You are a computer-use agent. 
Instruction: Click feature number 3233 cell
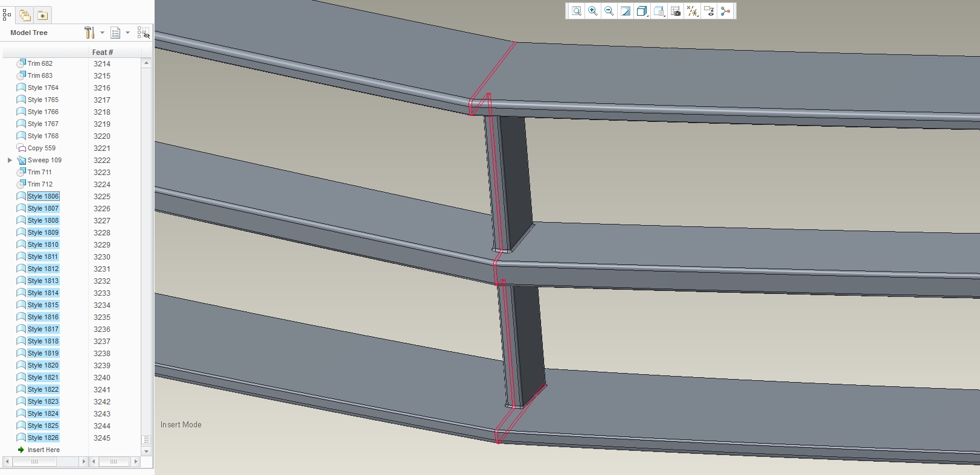click(102, 293)
